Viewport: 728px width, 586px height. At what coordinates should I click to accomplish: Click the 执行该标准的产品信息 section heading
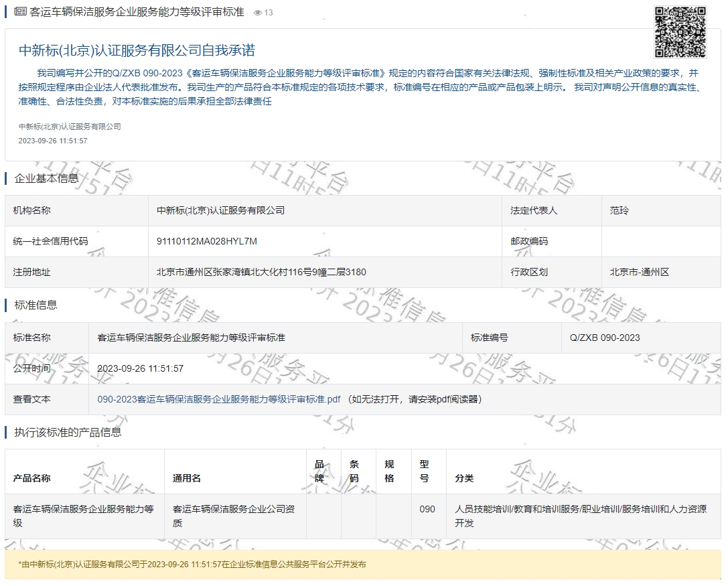pos(68,432)
